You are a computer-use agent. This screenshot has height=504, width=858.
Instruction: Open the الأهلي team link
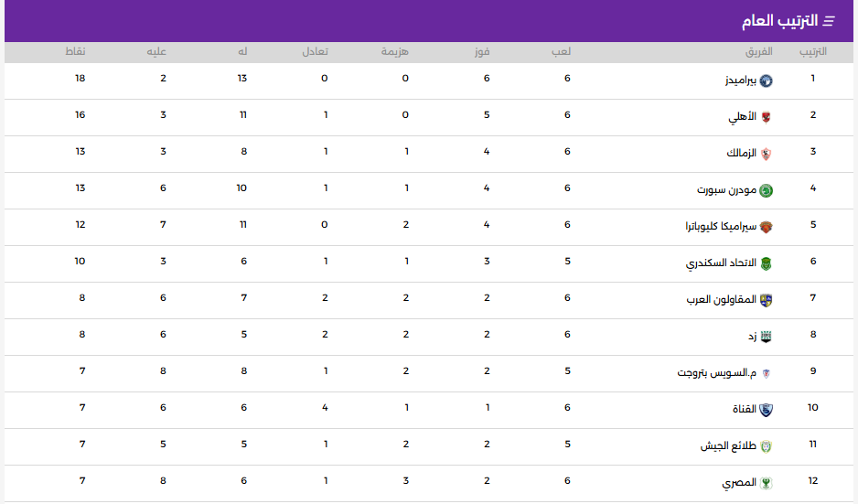pos(742,116)
